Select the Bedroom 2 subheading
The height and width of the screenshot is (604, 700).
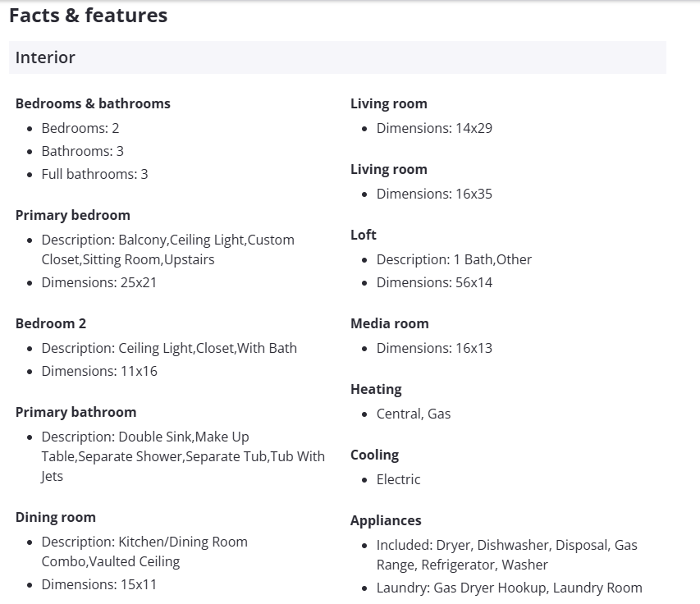[51, 323]
